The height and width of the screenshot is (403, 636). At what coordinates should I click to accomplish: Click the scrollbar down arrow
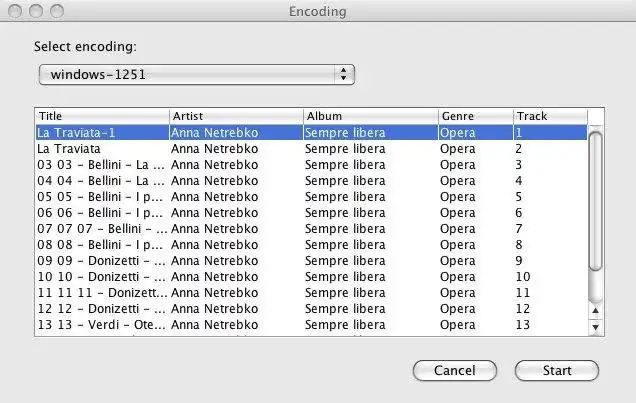[x=596, y=327]
